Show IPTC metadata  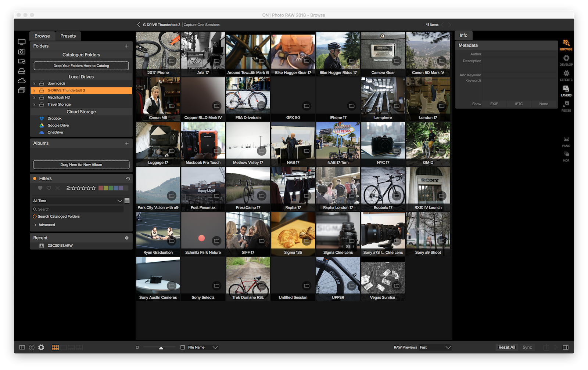519,104
